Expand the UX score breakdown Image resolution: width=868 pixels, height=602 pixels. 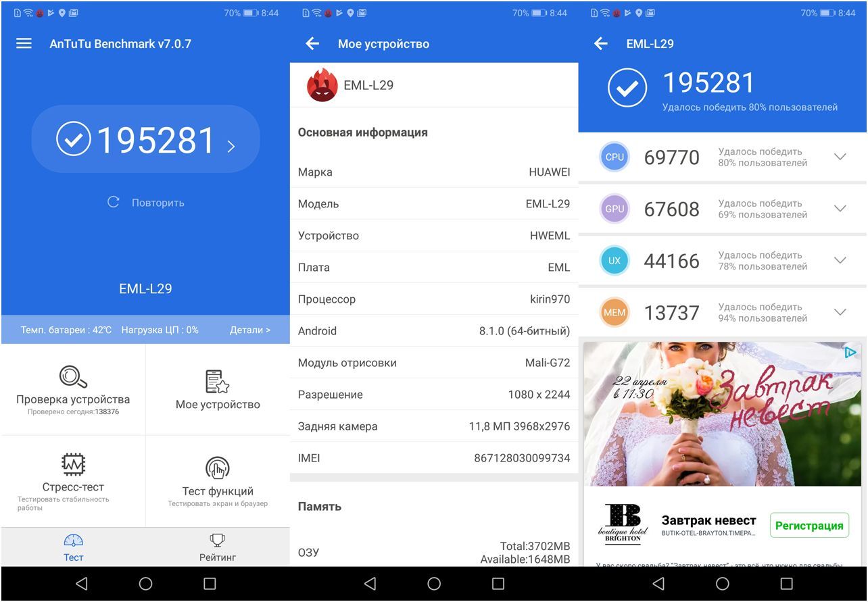click(840, 260)
